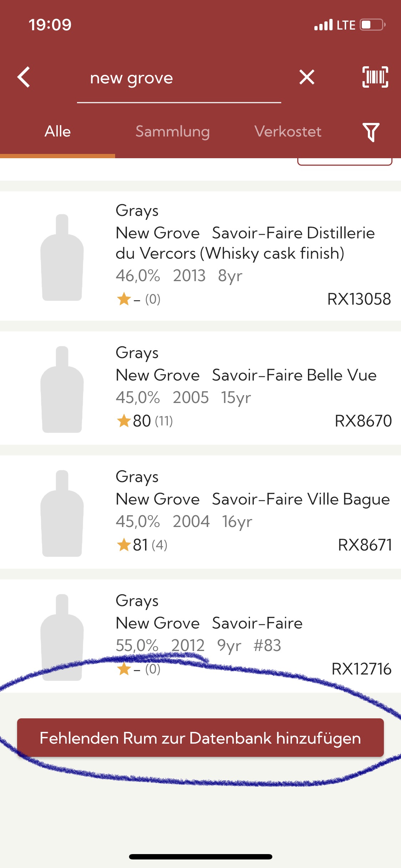Switch to the Alle tab
The width and height of the screenshot is (401, 868).
pos(57,131)
